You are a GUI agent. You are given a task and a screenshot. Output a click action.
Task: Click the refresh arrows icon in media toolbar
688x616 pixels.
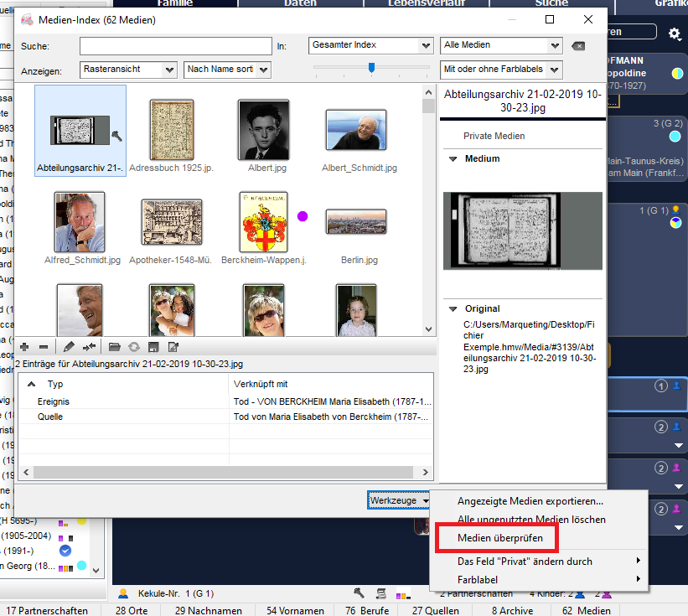133,347
